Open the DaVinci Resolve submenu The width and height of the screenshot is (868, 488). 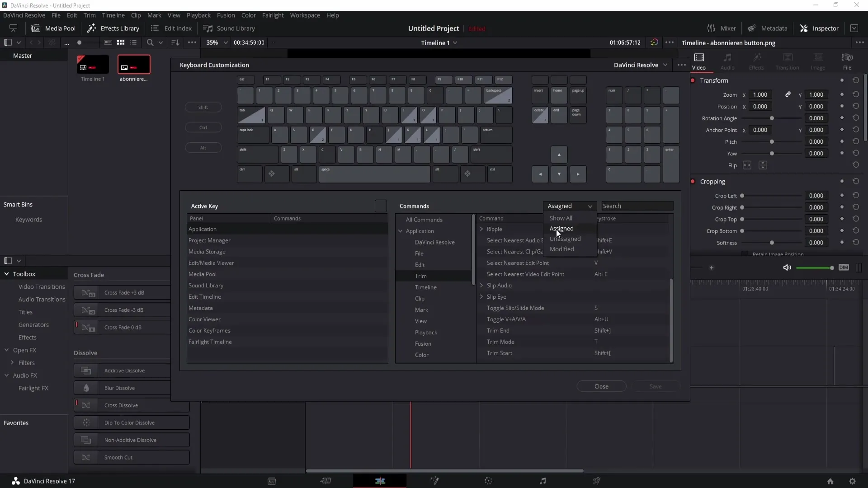(x=434, y=242)
